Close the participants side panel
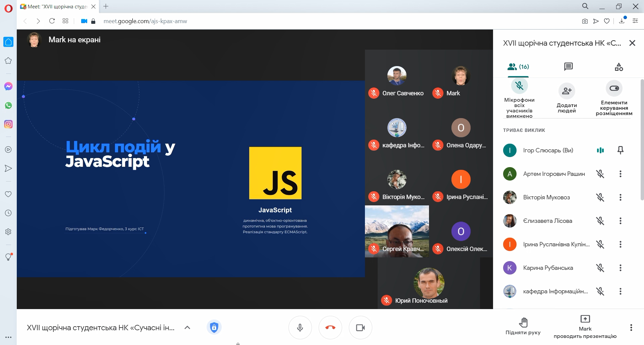The width and height of the screenshot is (644, 345). [x=632, y=43]
